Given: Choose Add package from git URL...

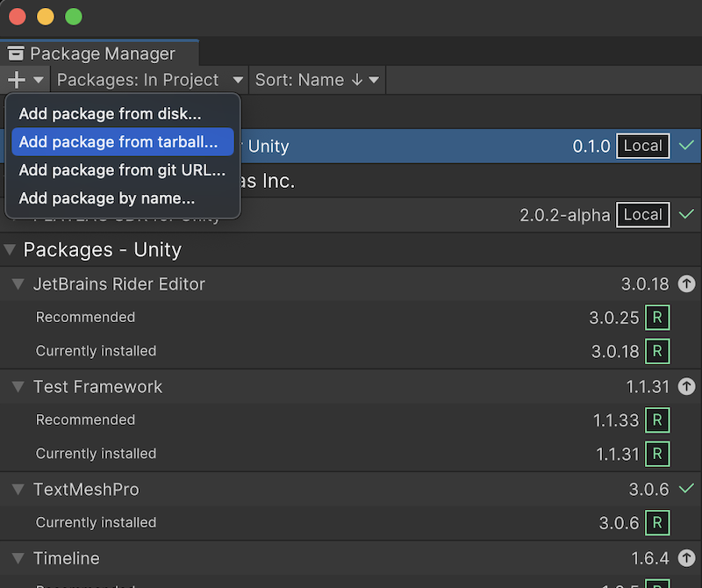Looking at the screenshot, I should point(122,170).
